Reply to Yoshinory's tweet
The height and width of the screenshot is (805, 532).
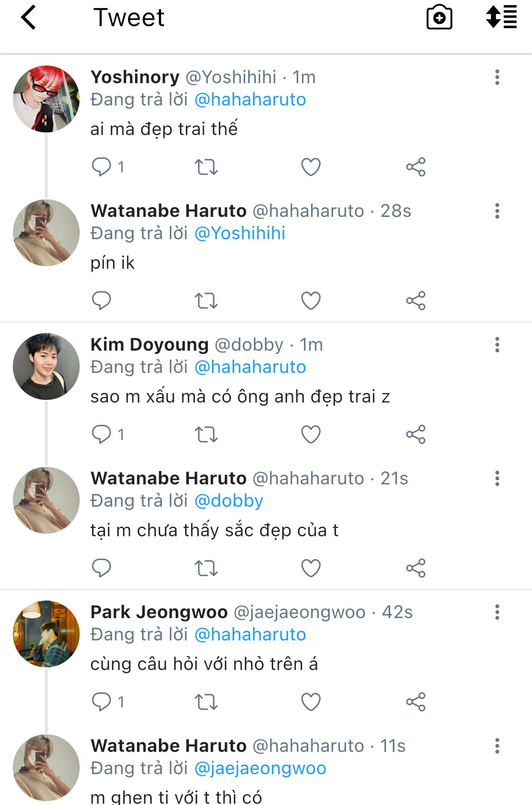pyautogui.click(x=102, y=167)
